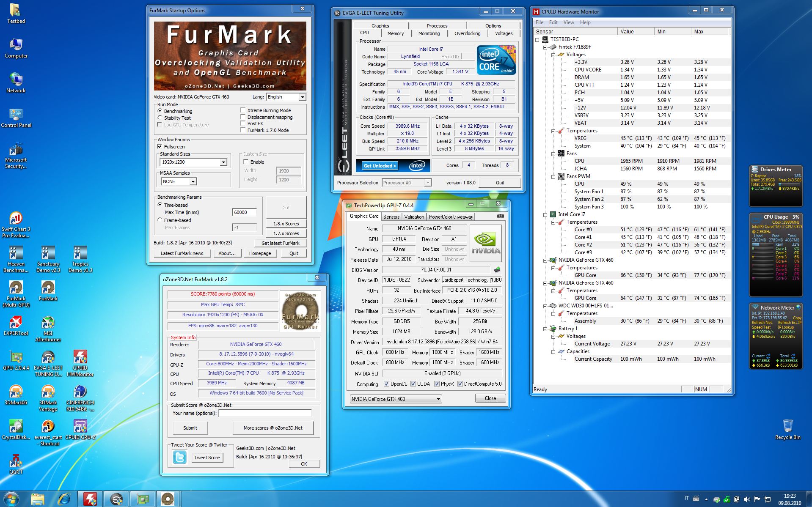Launch GPU-Z.0.4.4 desktop shortcut
The width and height of the screenshot is (812, 507).
click(16, 360)
